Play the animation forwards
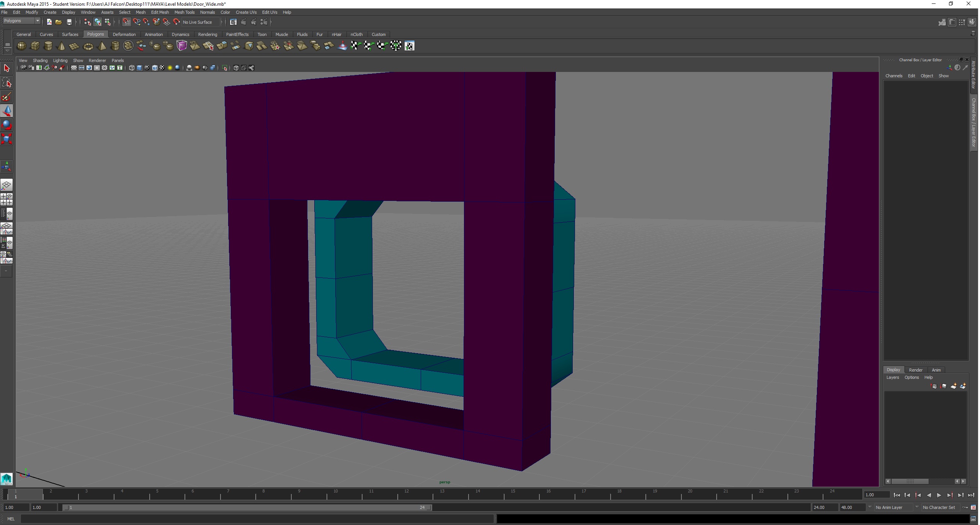980x525 pixels. pos(939,495)
